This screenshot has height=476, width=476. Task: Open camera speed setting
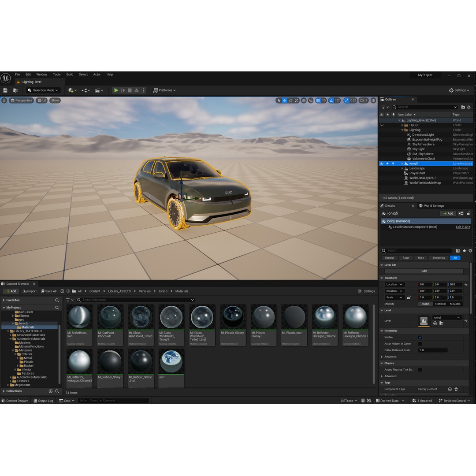click(x=364, y=100)
